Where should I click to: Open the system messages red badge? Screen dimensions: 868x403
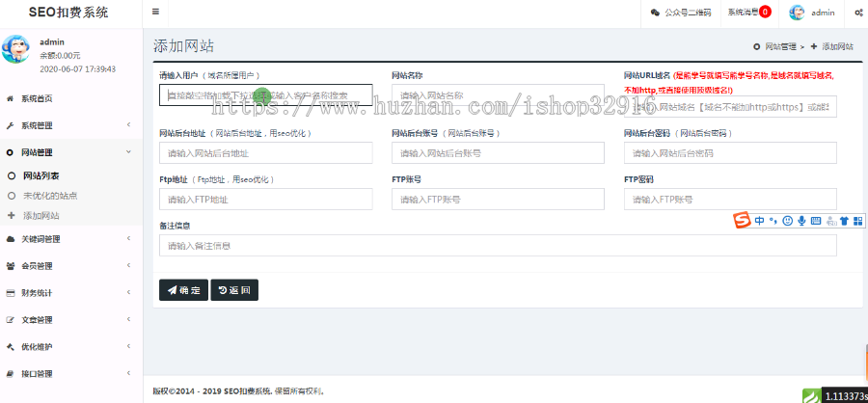(765, 12)
